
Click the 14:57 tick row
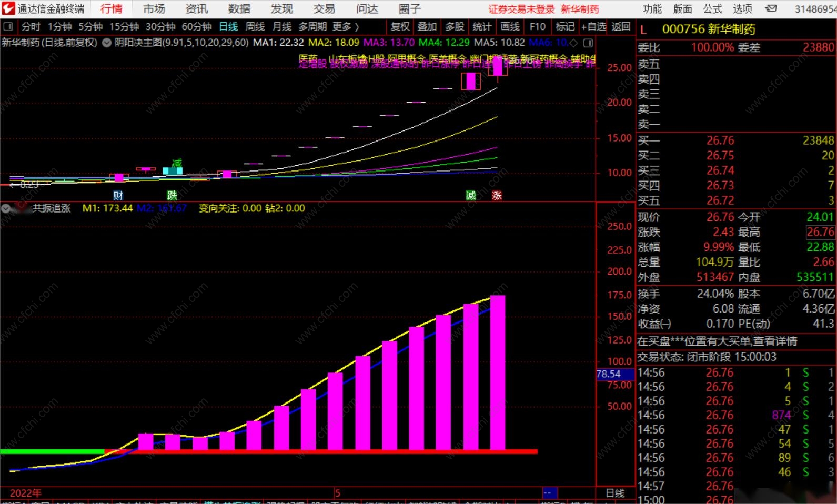point(736,486)
